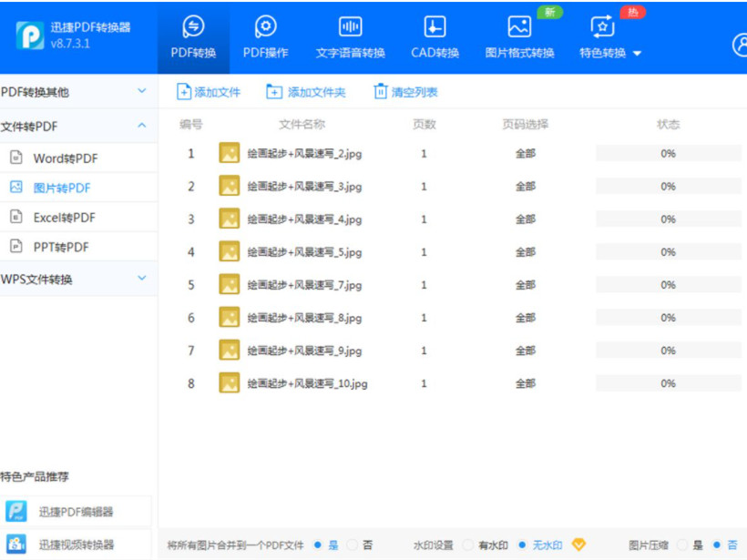Open the 特色转换 menu tab
Screen dimensions: 747x560
[x=609, y=37]
